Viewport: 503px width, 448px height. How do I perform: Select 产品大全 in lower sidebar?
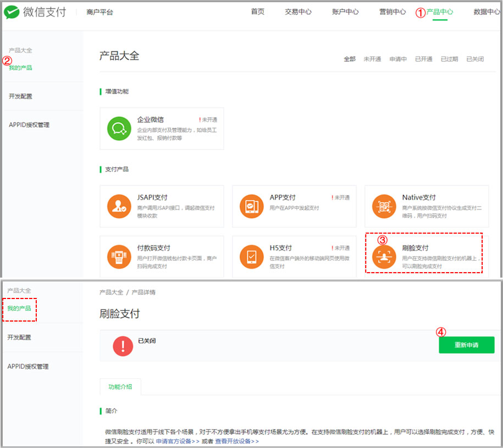(x=19, y=291)
